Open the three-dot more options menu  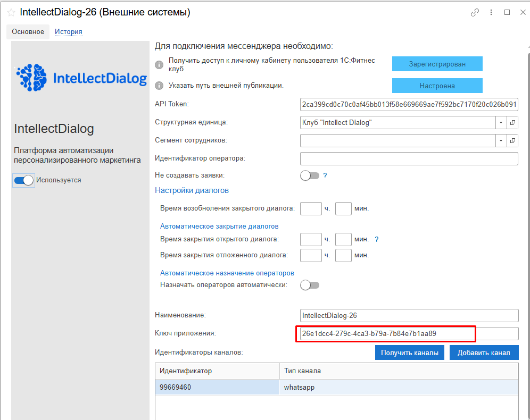491,12
